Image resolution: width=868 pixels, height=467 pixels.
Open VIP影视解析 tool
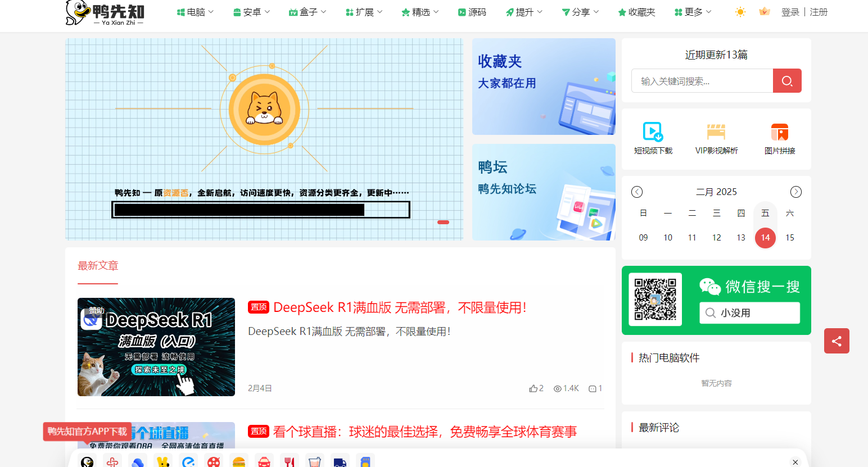716,138
